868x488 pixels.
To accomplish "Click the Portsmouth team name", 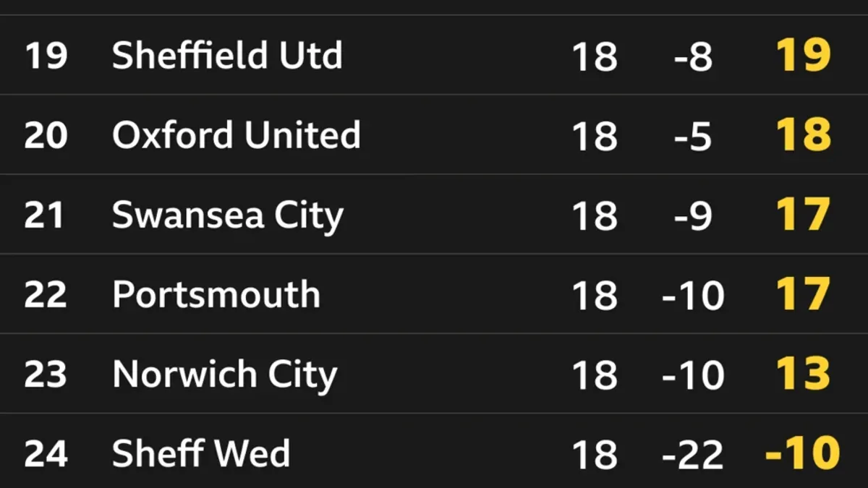I will [x=216, y=294].
